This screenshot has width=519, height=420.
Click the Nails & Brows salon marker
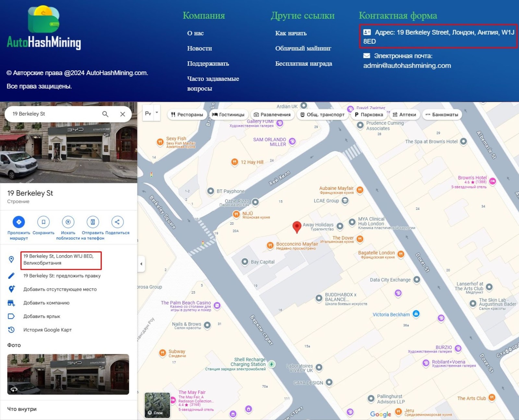click(x=207, y=325)
